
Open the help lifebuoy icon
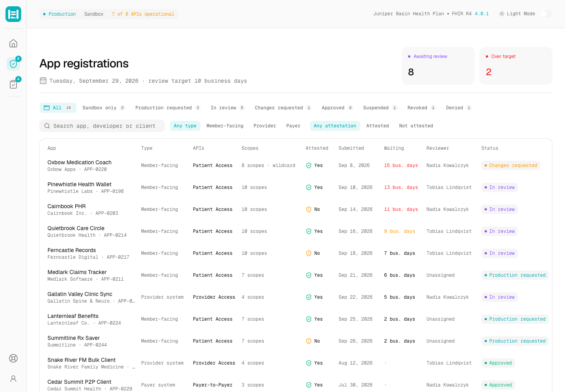13,358
